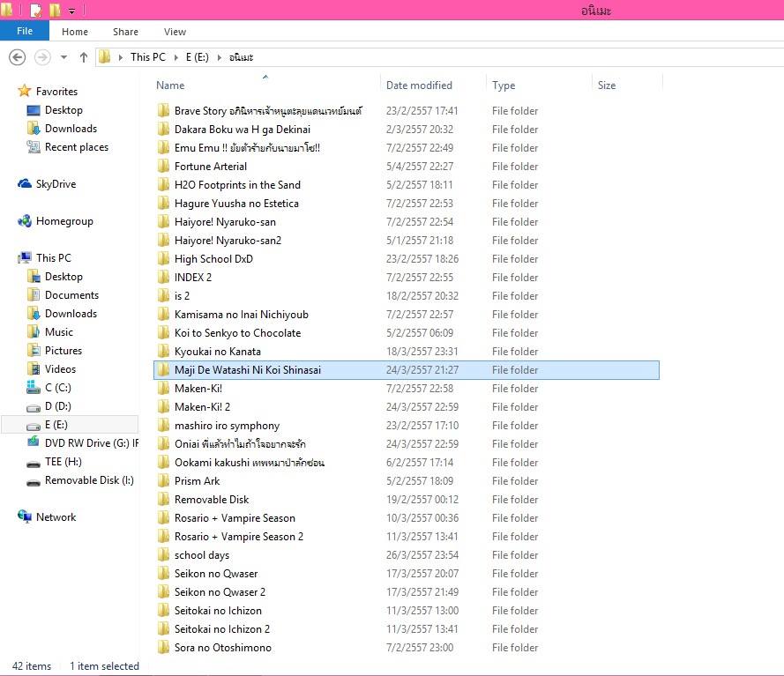Open Documents under This PC
This screenshot has height=676, width=784.
pyautogui.click(x=71, y=294)
